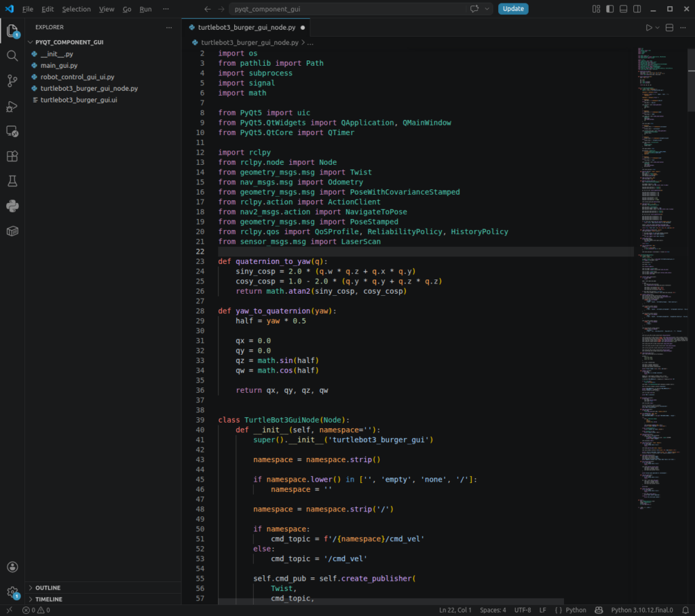Select interpreter Python 3.10.12.final.0

coord(642,611)
